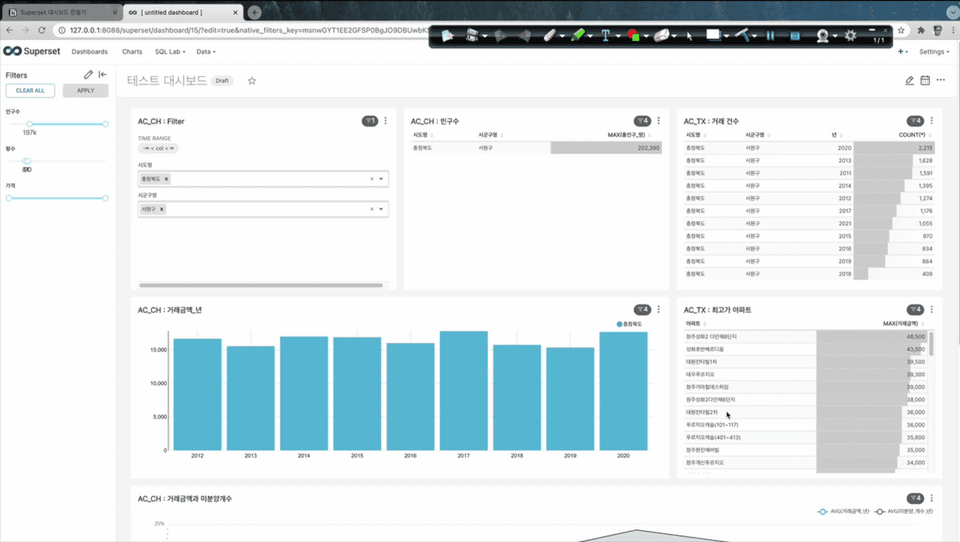Click the APPLY filters button
Viewport: 960px width, 542px height.
click(86, 91)
